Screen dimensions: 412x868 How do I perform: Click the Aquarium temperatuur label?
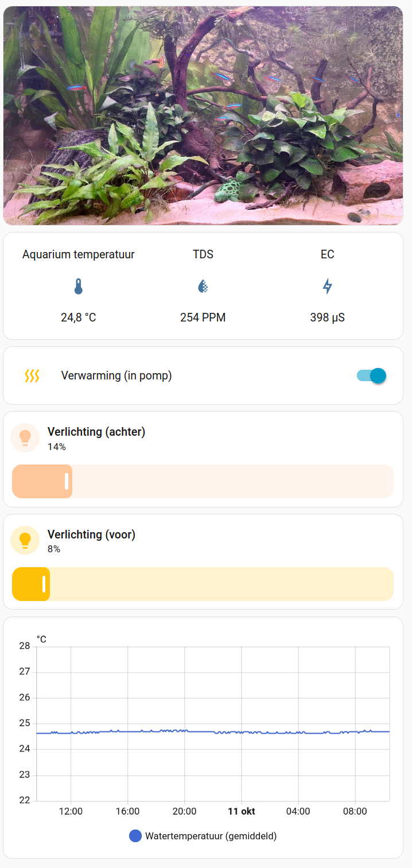click(79, 254)
